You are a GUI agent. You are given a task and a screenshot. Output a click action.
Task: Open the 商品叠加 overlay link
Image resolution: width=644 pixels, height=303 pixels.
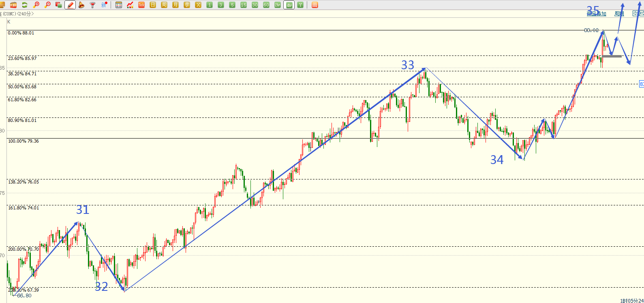click(597, 14)
